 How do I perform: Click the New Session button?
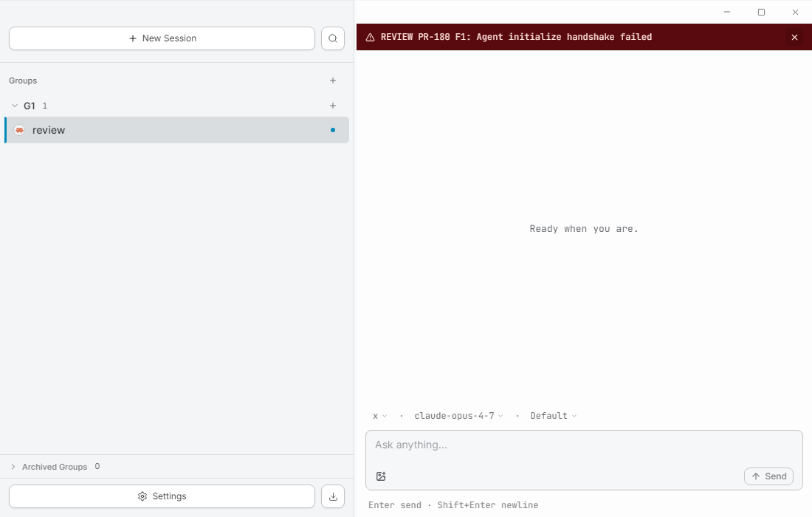[x=162, y=38]
